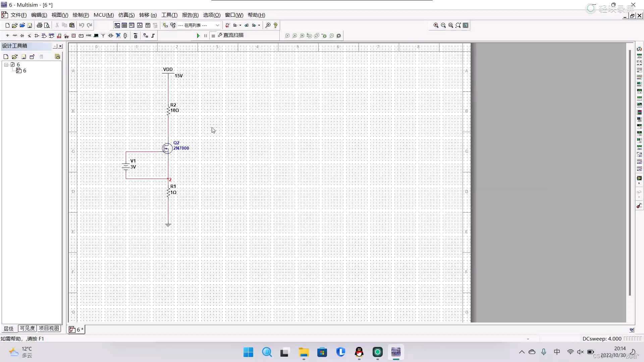Open File Explorer from taskbar
Image resolution: width=644 pixels, height=362 pixels.
304,352
